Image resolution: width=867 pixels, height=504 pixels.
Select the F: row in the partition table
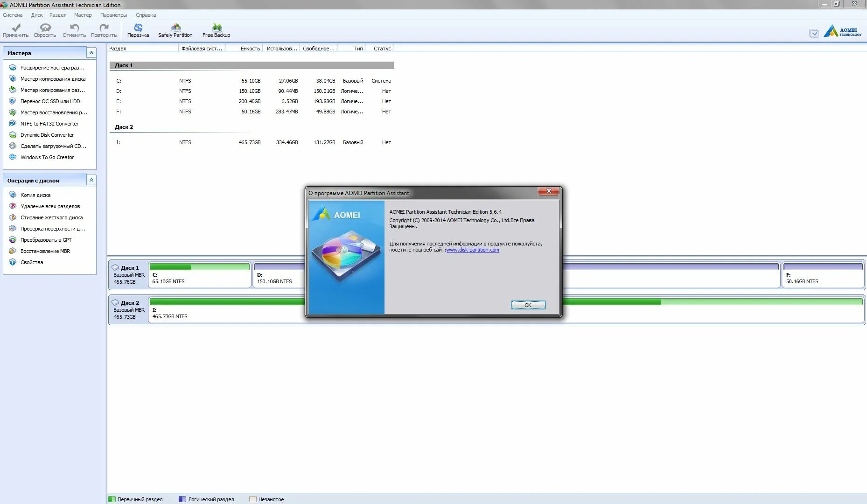pos(252,112)
